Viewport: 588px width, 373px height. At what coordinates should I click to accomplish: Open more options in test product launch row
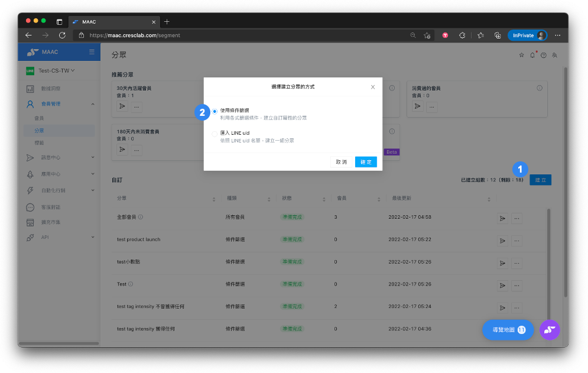click(x=516, y=241)
